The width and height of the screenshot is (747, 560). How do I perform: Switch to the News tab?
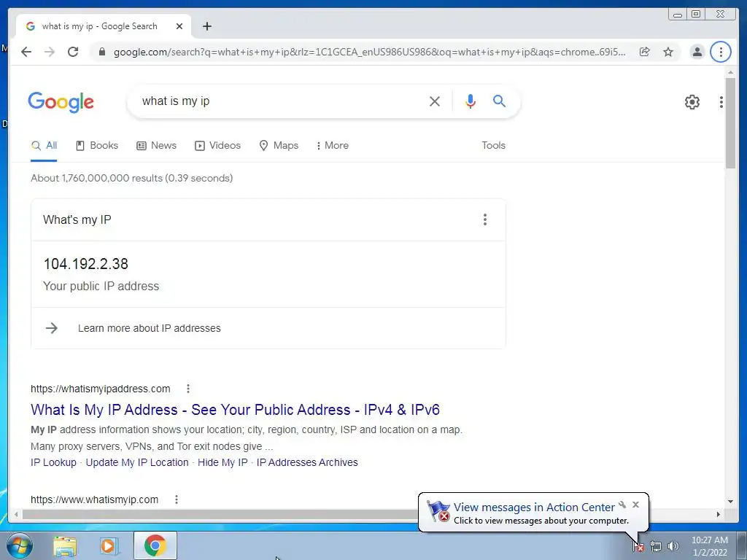(156, 146)
